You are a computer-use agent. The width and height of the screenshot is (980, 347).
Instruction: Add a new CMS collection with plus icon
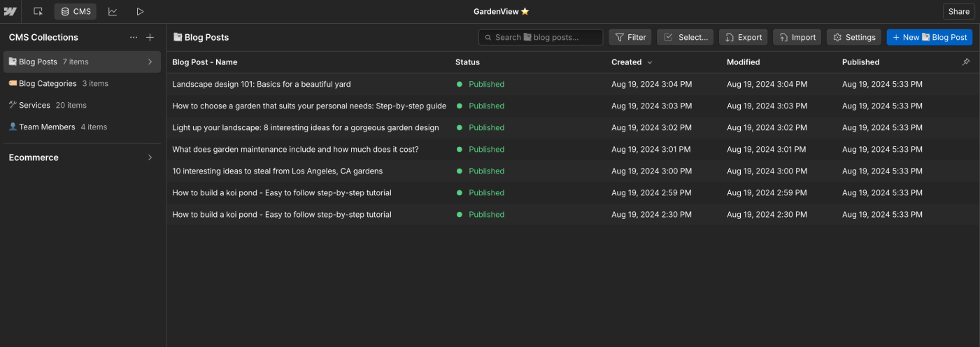[x=150, y=37]
